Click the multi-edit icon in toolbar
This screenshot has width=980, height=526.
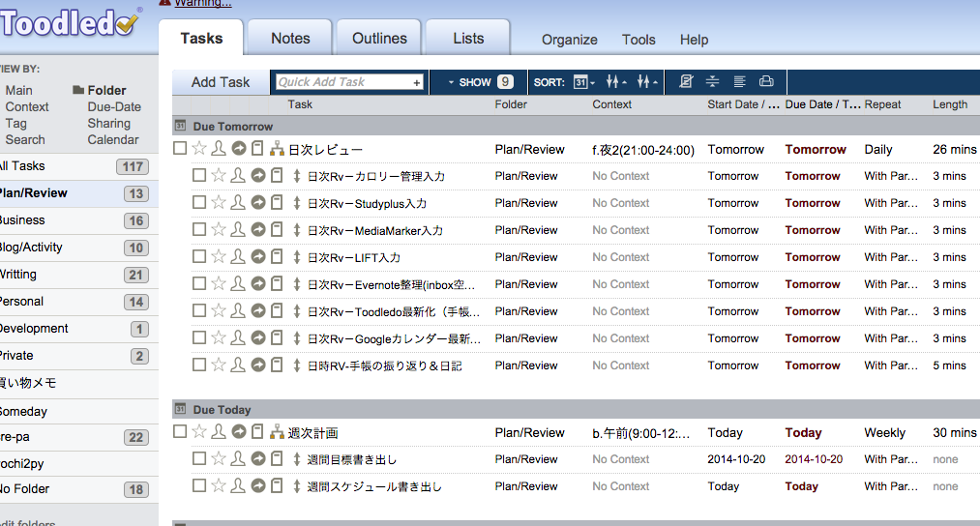click(x=686, y=82)
